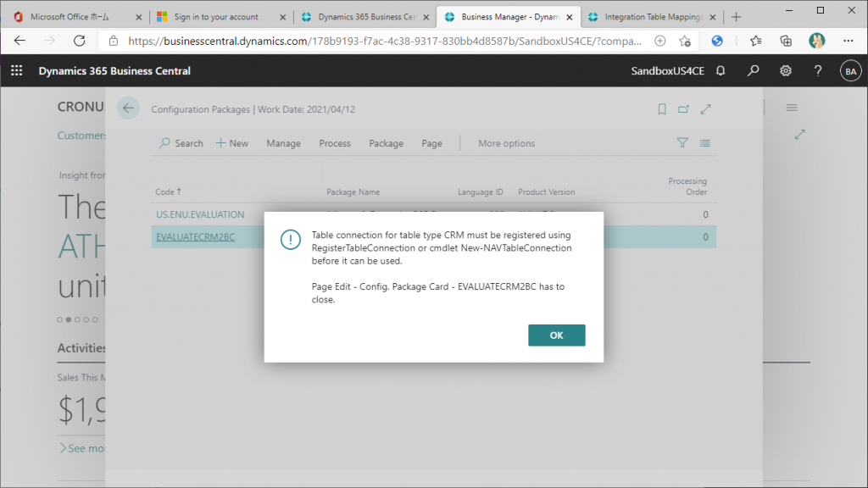Add this page to favorites
Screen dimensions: 868x488
coord(685,41)
